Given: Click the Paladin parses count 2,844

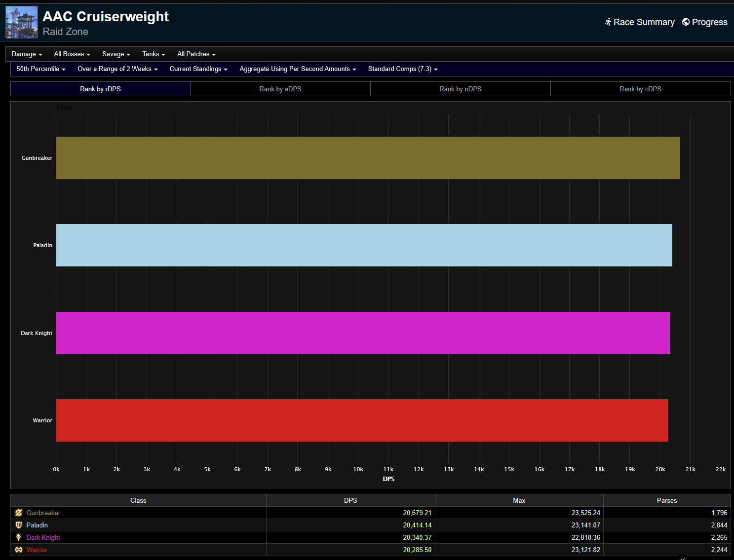Looking at the screenshot, I should pos(719,525).
